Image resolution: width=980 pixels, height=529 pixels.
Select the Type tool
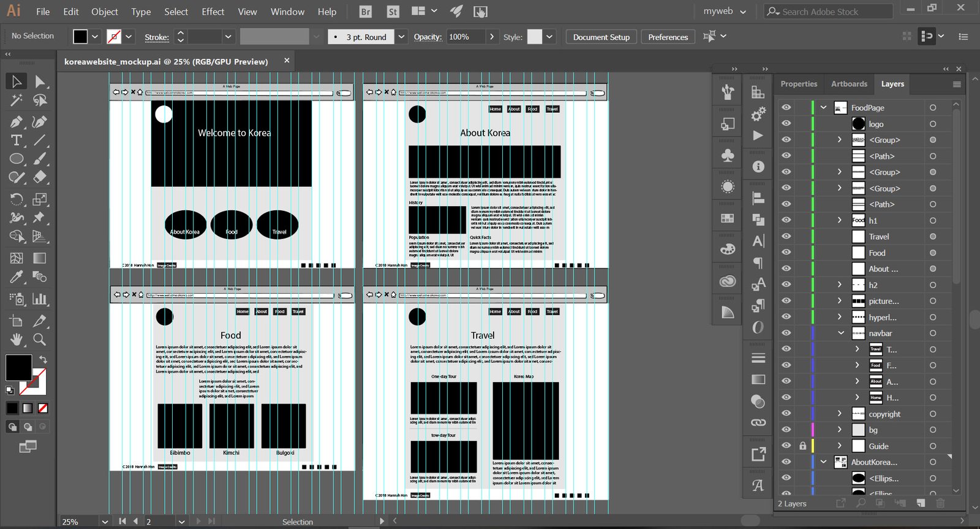17,140
